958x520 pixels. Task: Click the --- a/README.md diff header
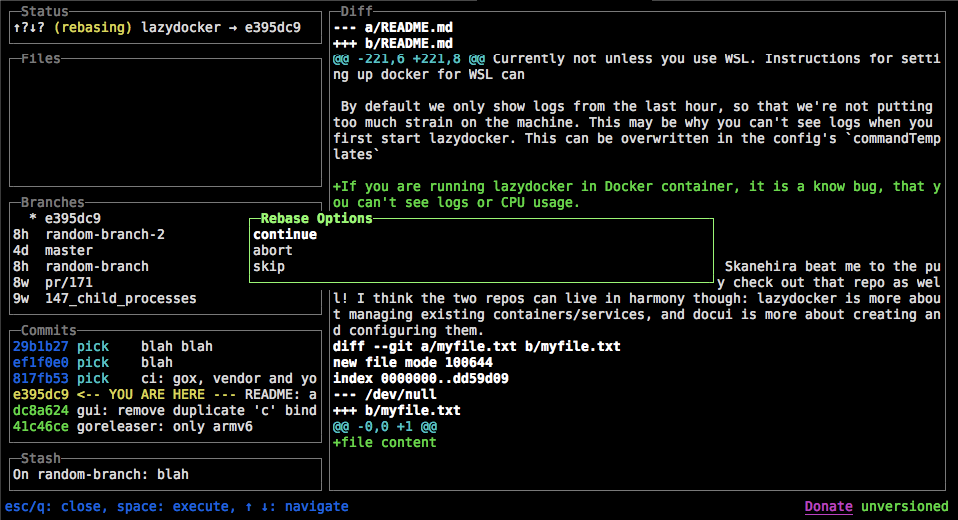[x=393, y=27]
